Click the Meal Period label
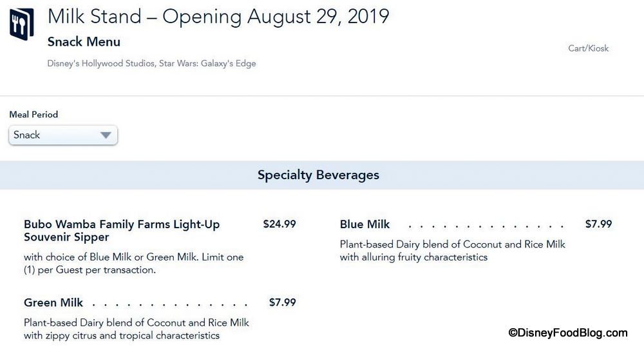This screenshot has height=352, width=644. pyautogui.click(x=33, y=115)
